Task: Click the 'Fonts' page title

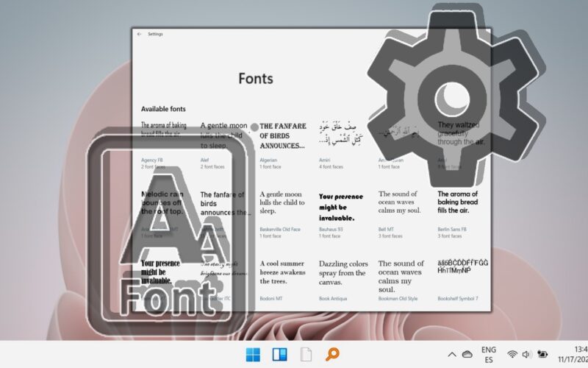Action: (256, 79)
